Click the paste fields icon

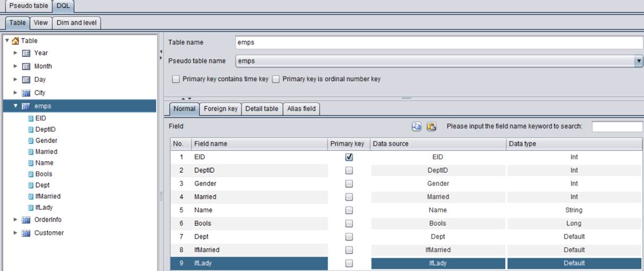pyautogui.click(x=431, y=126)
